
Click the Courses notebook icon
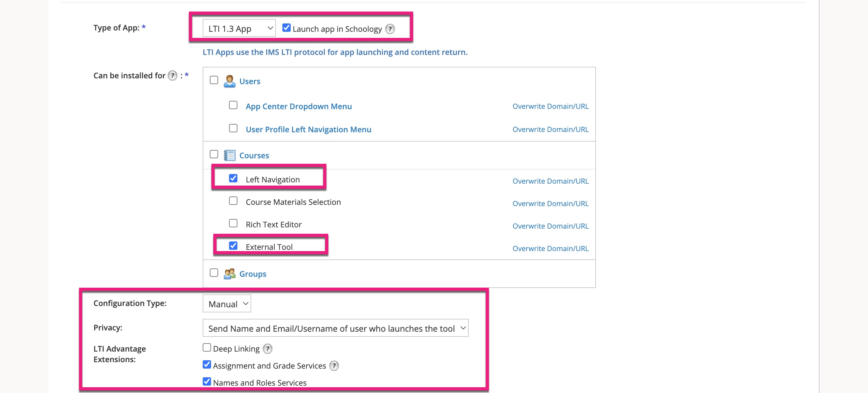pos(229,155)
